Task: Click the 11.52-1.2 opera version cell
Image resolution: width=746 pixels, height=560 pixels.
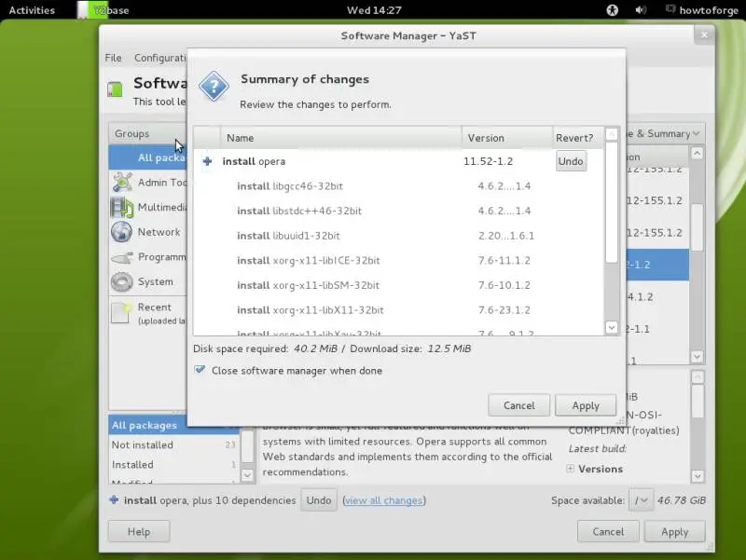Action: pyautogui.click(x=488, y=161)
